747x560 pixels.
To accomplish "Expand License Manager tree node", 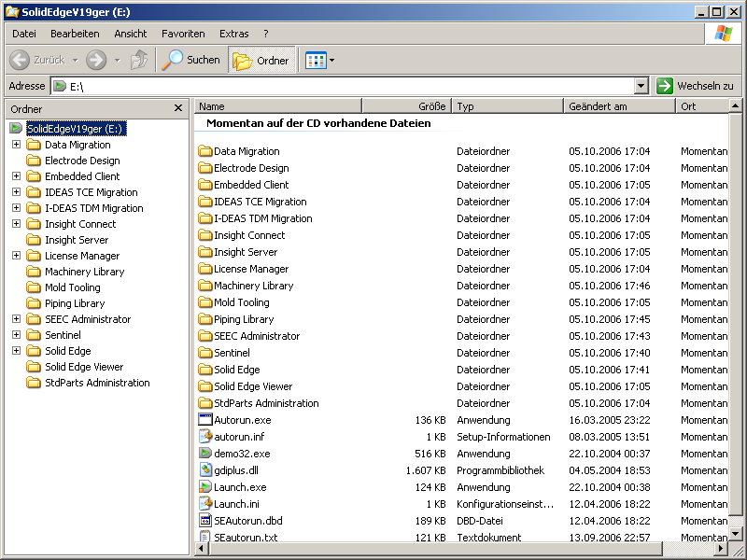I will click(x=16, y=255).
